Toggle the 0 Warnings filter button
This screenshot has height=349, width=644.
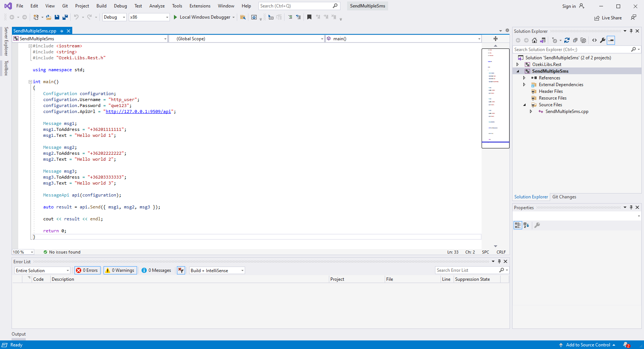point(120,270)
